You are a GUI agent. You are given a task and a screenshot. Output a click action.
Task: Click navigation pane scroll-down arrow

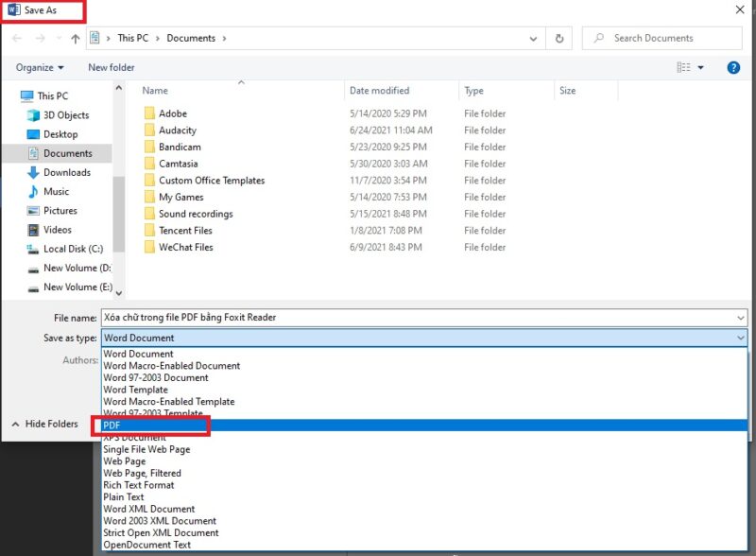coord(119,293)
